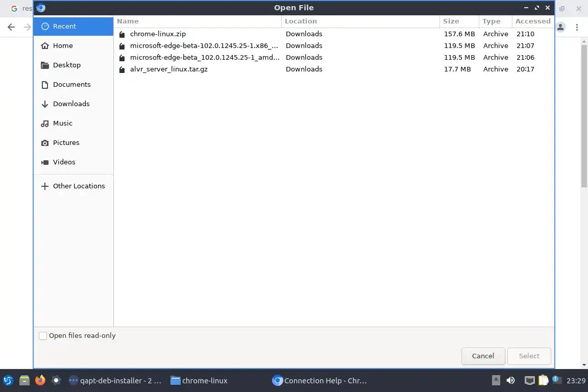
Task: Click archive icon of chrome-linux.zip
Action: click(122, 35)
